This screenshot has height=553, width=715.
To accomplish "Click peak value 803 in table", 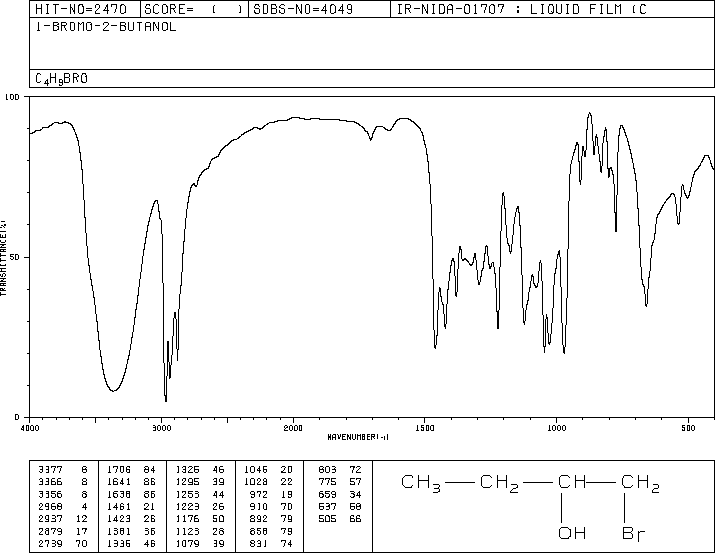I will pyautogui.click(x=327, y=470).
